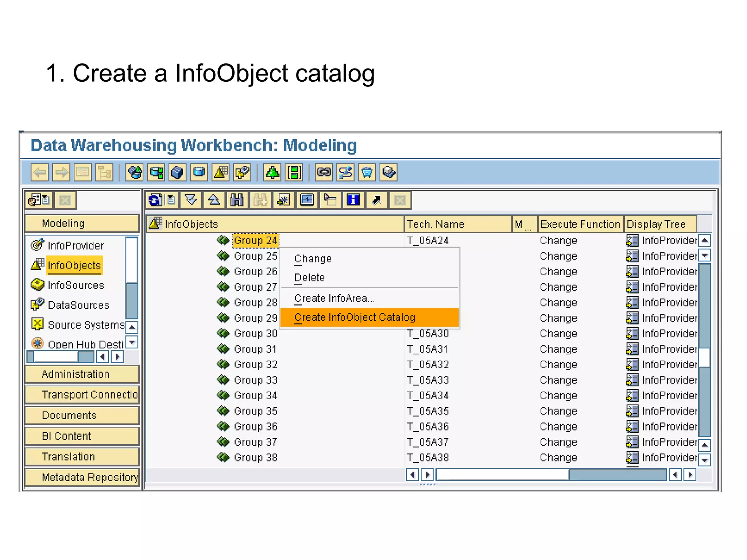The image size is (747, 560).
Task: Click the Expand Subtree double-down arrow icon
Action: click(191, 200)
